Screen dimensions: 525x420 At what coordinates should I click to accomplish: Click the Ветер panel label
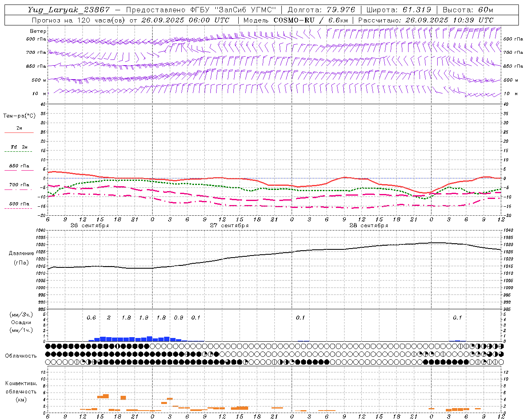pos(38,31)
